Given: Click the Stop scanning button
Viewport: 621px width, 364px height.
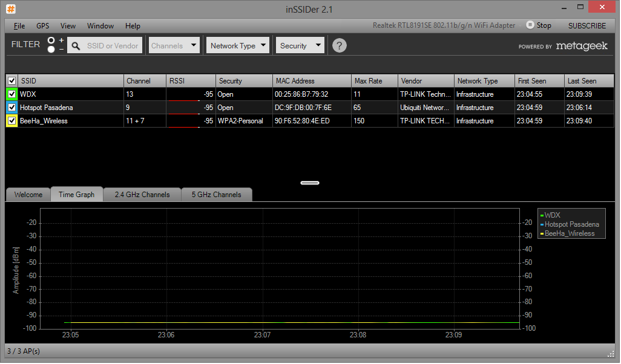Looking at the screenshot, I should click(539, 25).
